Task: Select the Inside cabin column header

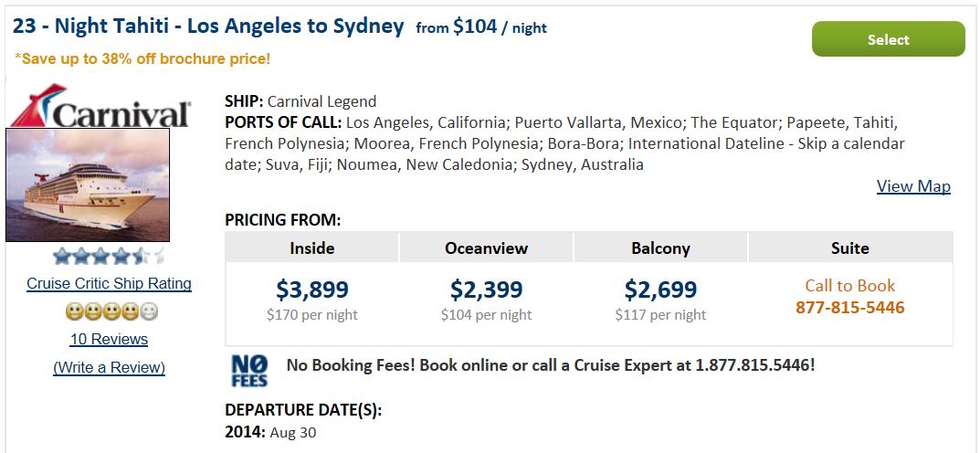Action: 311,248
